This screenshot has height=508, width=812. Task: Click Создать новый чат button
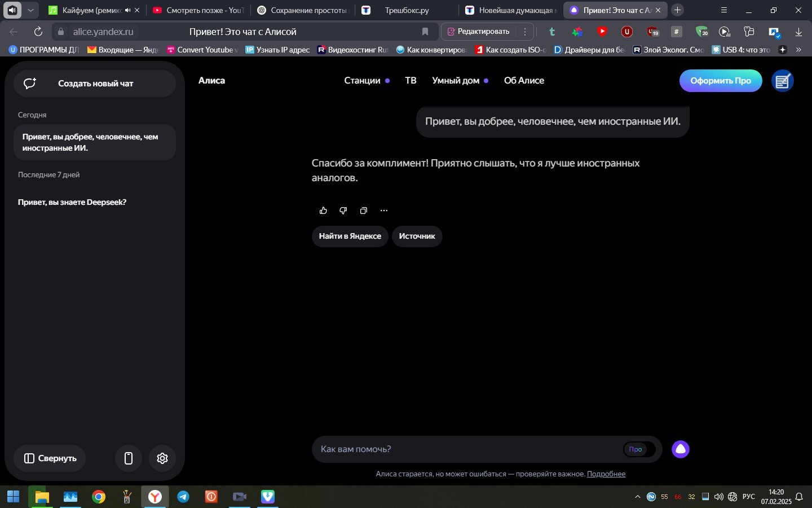[x=95, y=84]
